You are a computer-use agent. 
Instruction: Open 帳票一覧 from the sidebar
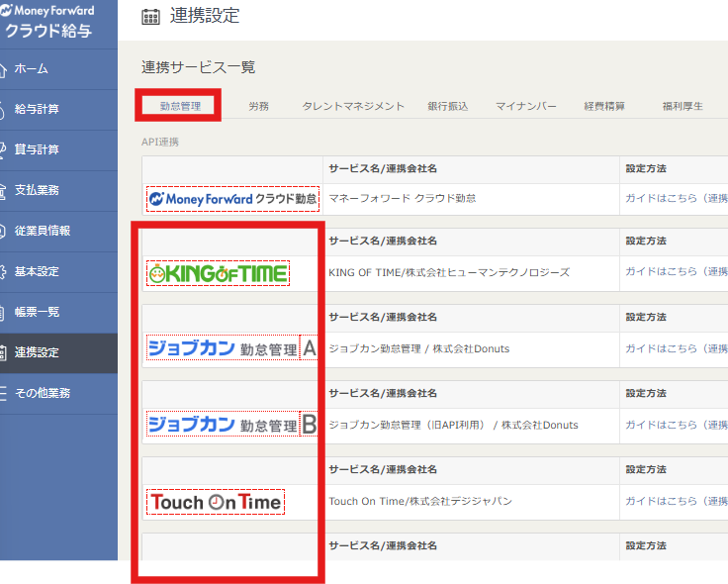point(37,313)
